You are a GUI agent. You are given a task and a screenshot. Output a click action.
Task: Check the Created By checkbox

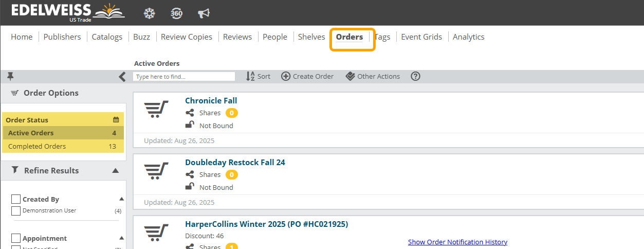pyautogui.click(x=16, y=199)
